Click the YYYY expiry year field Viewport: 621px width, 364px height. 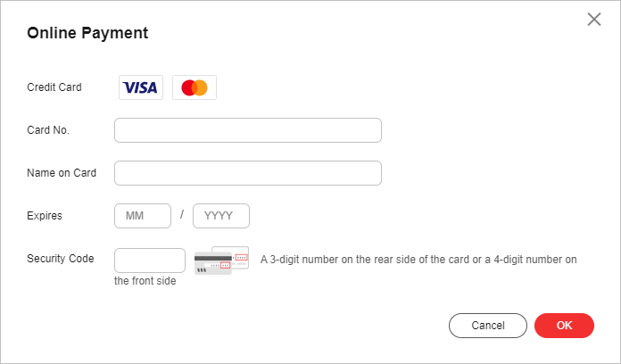[x=221, y=216]
